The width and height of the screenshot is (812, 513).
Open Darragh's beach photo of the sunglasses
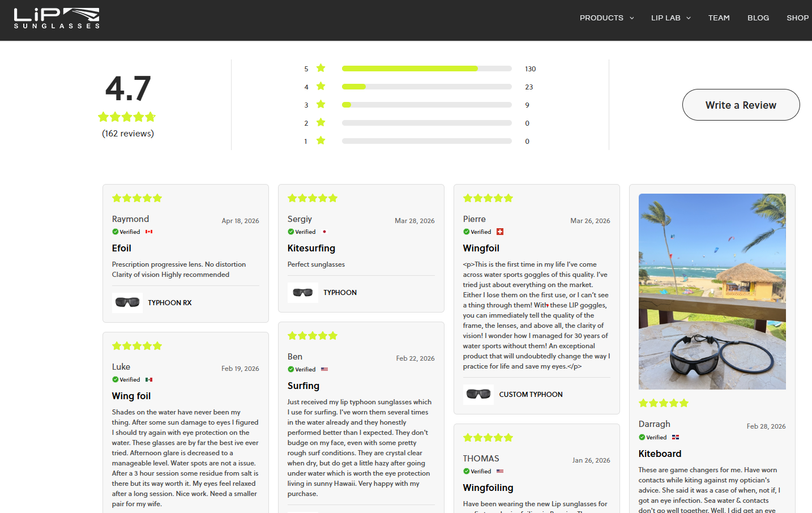[712, 291]
